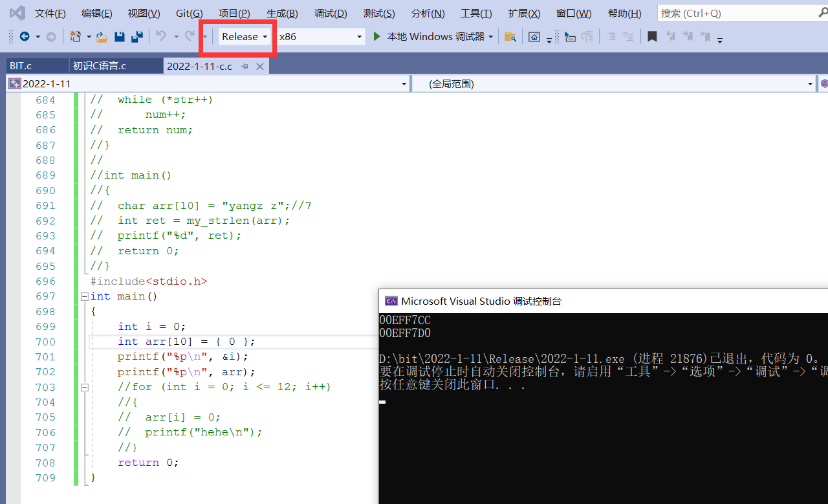The image size is (828, 504).
Task: Click line number 700 in the gutter
Action: [x=45, y=342]
